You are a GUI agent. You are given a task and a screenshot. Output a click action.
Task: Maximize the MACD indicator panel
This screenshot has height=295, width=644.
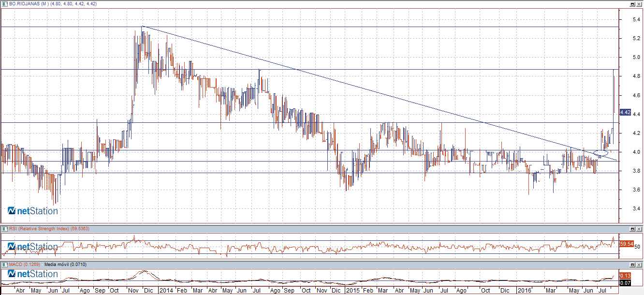632,265
